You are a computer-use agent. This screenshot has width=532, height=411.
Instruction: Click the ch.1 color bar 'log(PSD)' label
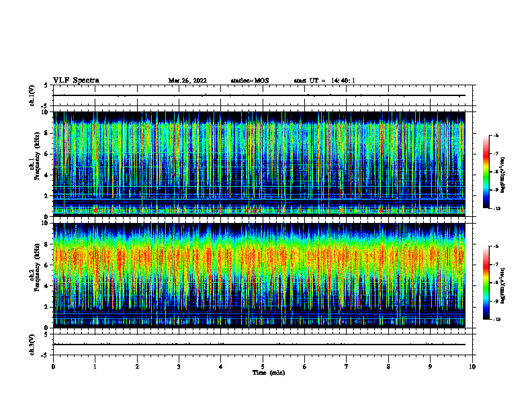(503, 175)
